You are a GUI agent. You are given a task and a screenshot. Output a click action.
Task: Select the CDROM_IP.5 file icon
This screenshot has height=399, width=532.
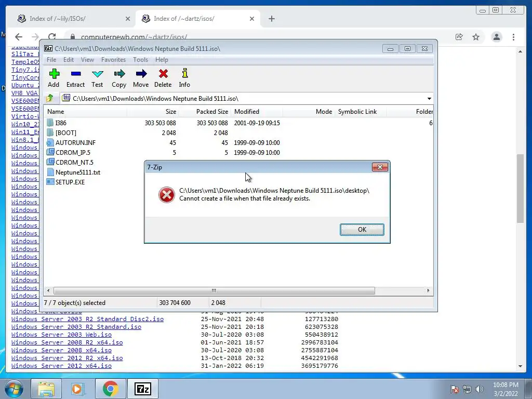[x=50, y=152]
